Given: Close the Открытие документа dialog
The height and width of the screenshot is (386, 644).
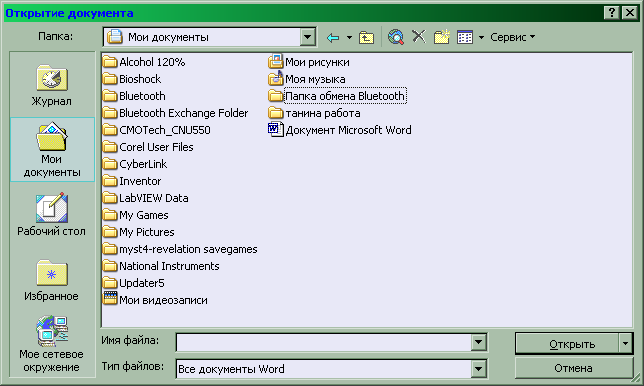Looking at the screenshot, I should tap(630, 13).
